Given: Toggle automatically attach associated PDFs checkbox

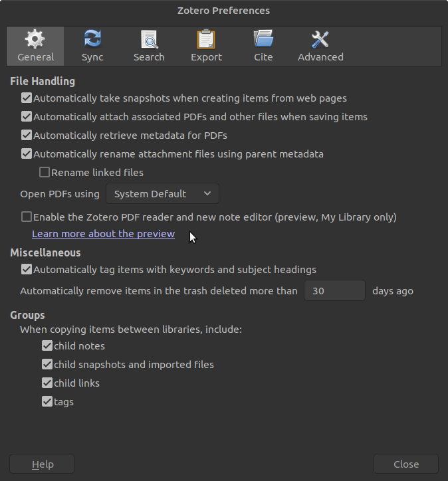Looking at the screenshot, I should [27, 116].
